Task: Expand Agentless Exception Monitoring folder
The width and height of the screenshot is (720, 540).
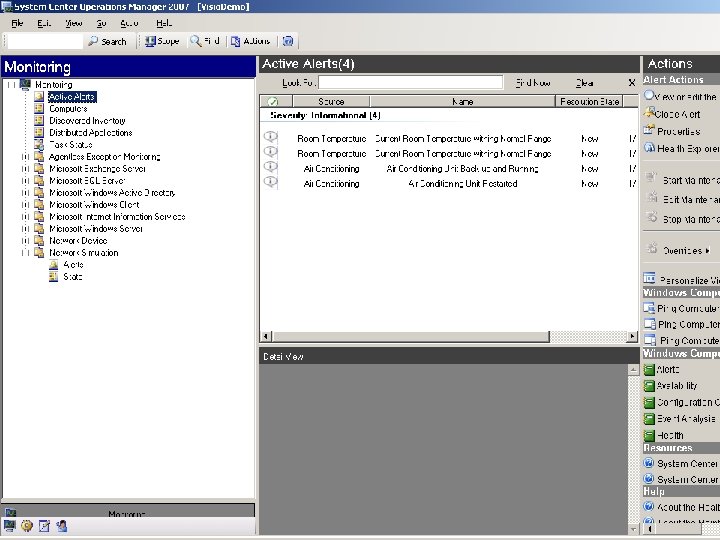Action: (x=25, y=157)
